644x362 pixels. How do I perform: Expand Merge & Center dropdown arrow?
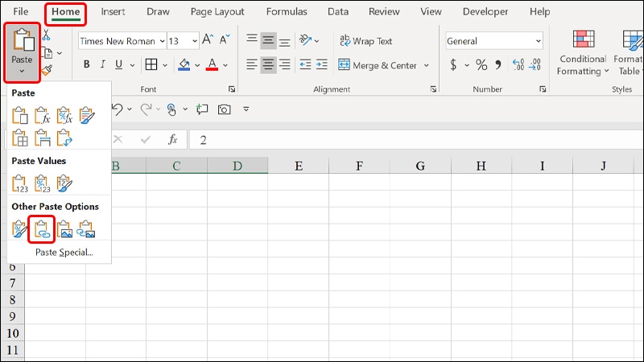point(427,65)
